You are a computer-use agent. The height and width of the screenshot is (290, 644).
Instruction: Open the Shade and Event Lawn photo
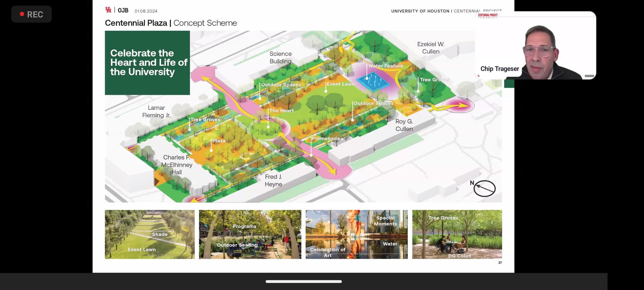click(x=150, y=234)
